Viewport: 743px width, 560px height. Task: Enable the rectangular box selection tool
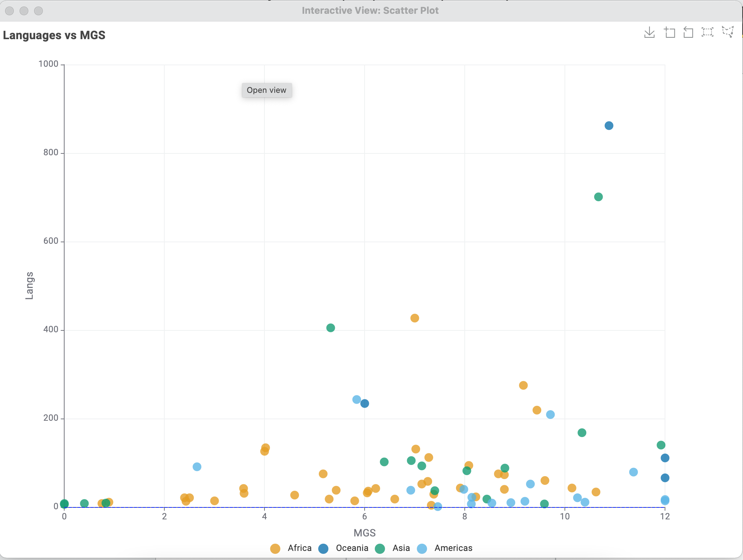coord(707,32)
